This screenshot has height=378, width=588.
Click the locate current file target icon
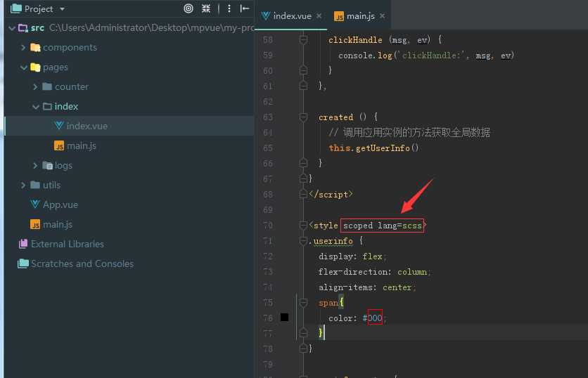tap(188, 8)
